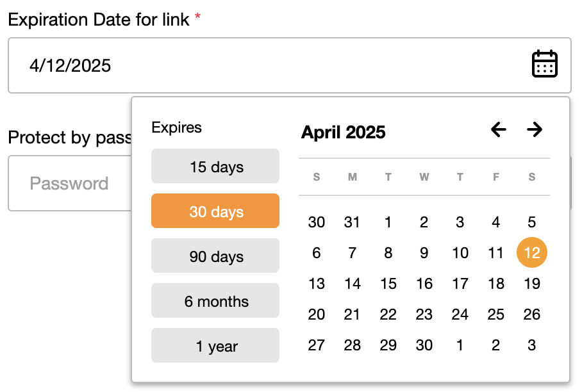The image size is (582, 392).
Task: Open the calendar picker icon
Action: [x=545, y=64]
